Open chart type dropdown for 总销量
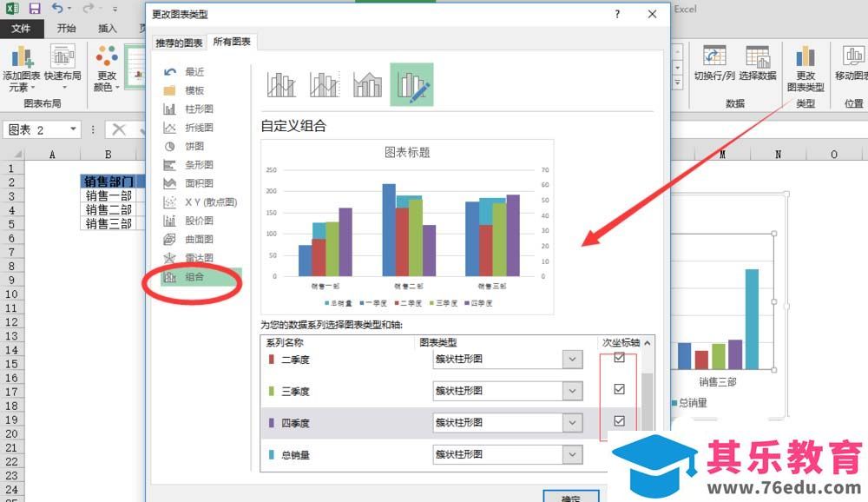868x502 pixels. click(572, 455)
